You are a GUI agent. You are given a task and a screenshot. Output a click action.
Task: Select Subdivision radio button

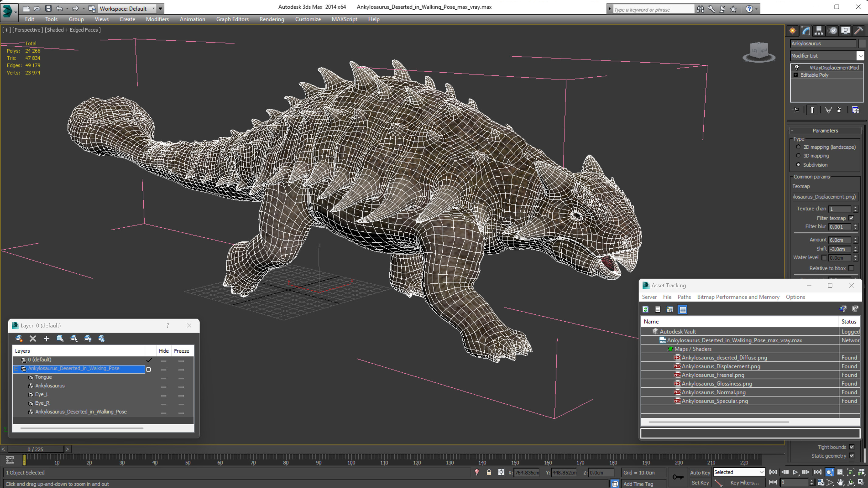(x=798, y=165)
